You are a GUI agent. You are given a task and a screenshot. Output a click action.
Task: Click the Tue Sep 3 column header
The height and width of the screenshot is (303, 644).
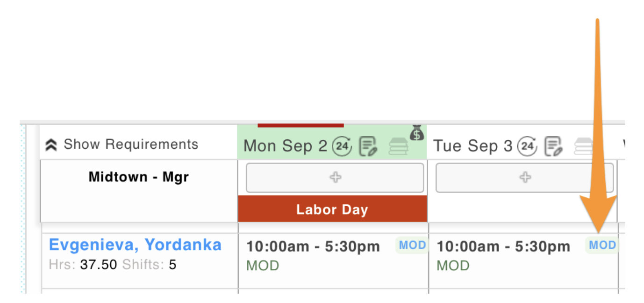coord(472,146)
